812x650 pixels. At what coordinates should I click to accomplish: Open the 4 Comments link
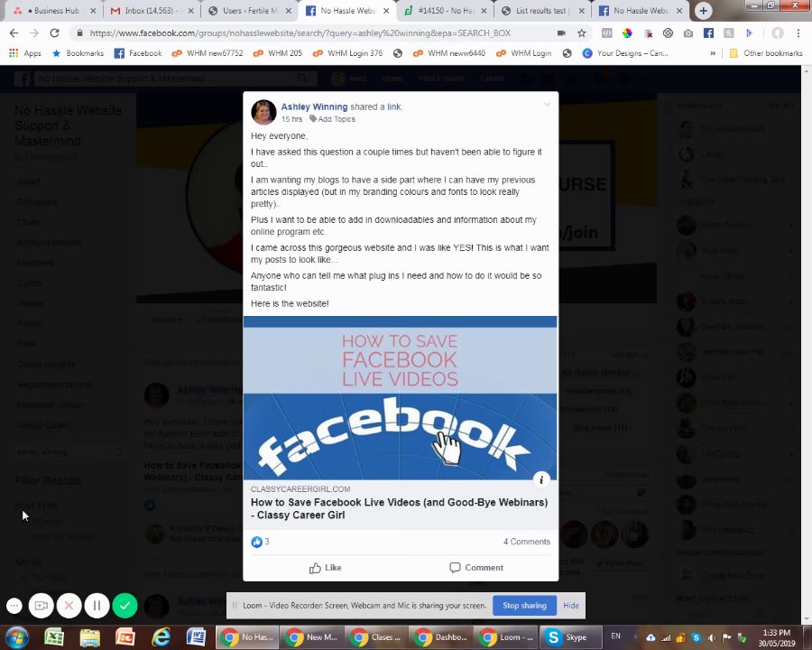[x=527, y=542]
